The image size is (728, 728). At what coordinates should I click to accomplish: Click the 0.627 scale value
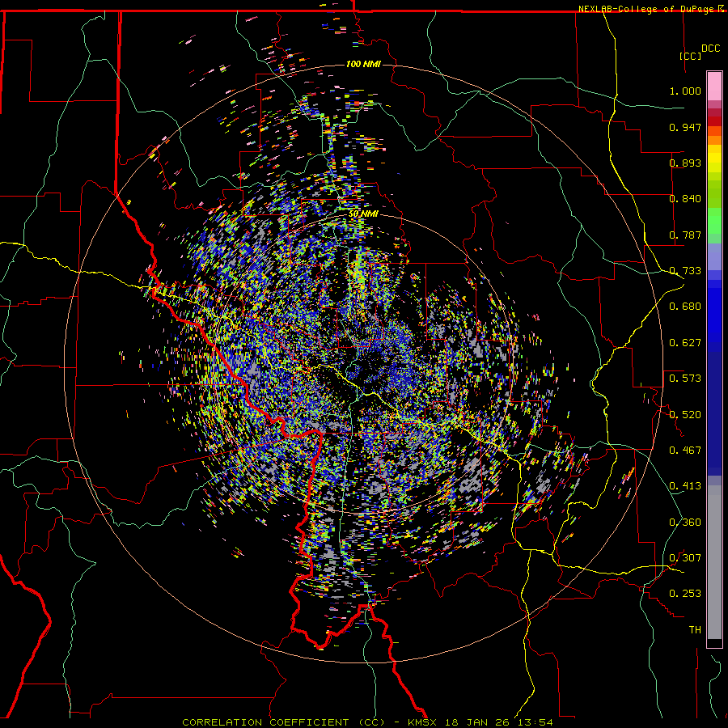[x=685, y=343]
